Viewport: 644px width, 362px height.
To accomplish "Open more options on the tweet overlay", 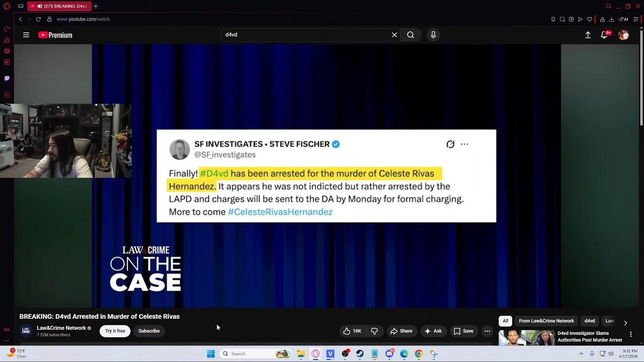I will [464, 144].
